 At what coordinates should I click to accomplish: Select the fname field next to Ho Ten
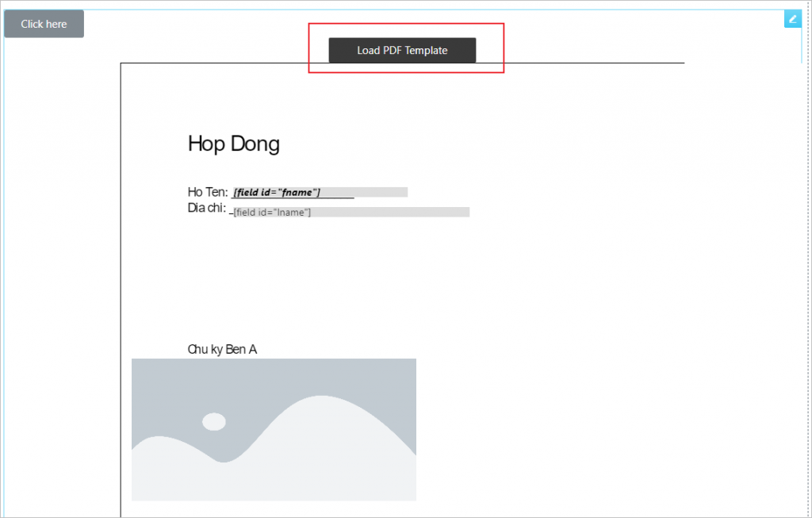pos(320,192)
